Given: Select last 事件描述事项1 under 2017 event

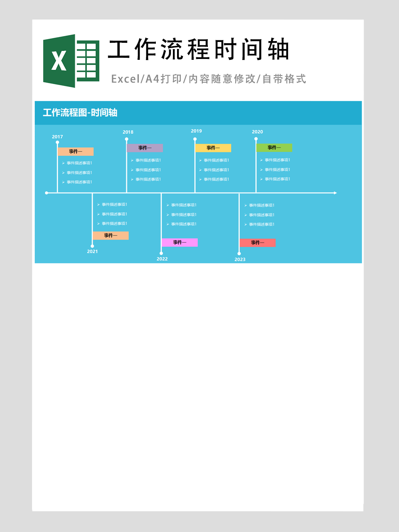Looking at the screenshot, I should (79, 182).
